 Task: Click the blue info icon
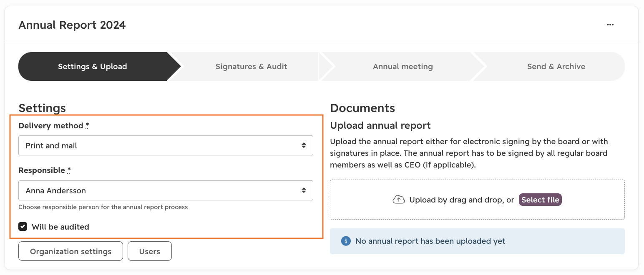pos(345,241)
